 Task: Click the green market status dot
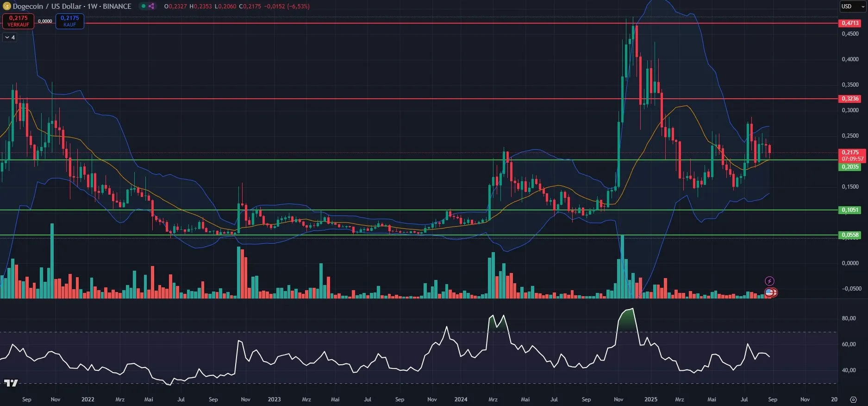point(144,6)
